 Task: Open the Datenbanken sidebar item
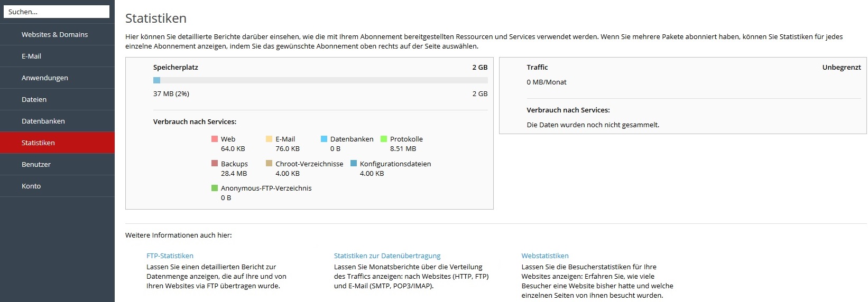[57, 121]
